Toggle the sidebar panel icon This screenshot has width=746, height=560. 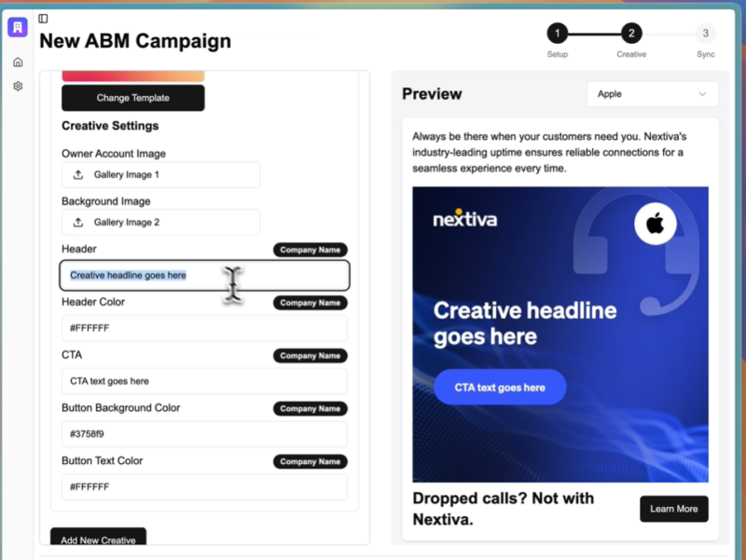point(43,19)
